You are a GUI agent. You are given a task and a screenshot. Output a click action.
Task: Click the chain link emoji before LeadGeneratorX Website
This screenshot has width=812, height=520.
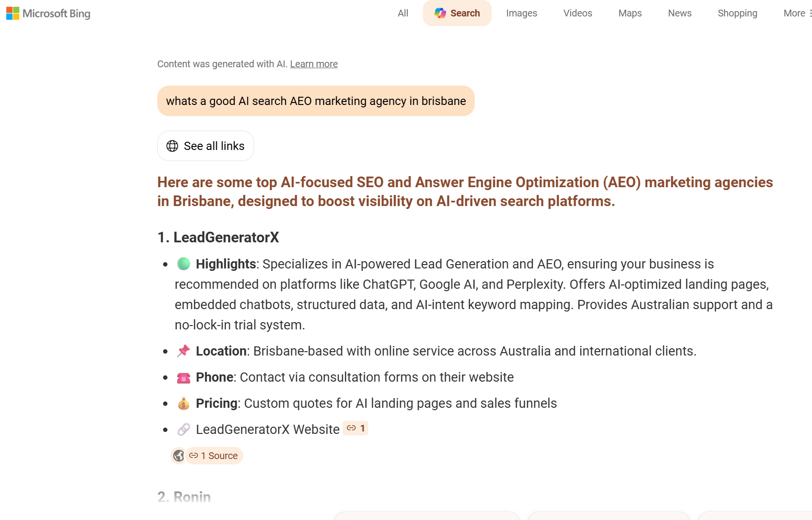click(x=183, y=430)
